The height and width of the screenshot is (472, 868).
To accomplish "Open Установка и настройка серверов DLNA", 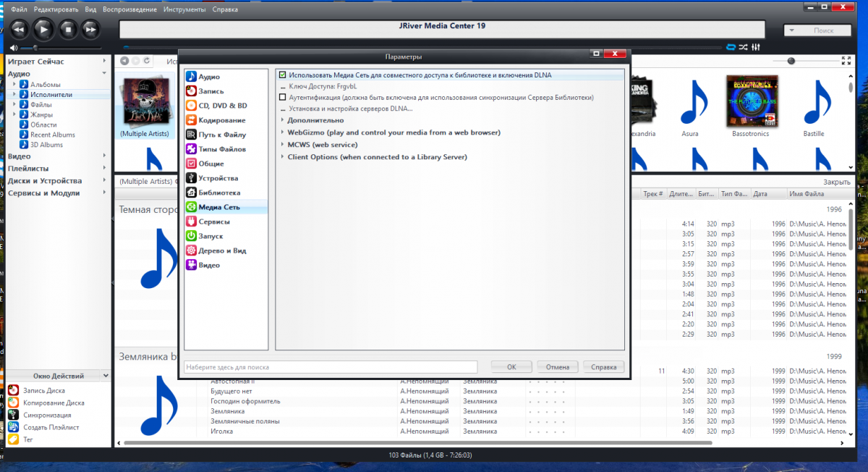I will click(351, 109).
